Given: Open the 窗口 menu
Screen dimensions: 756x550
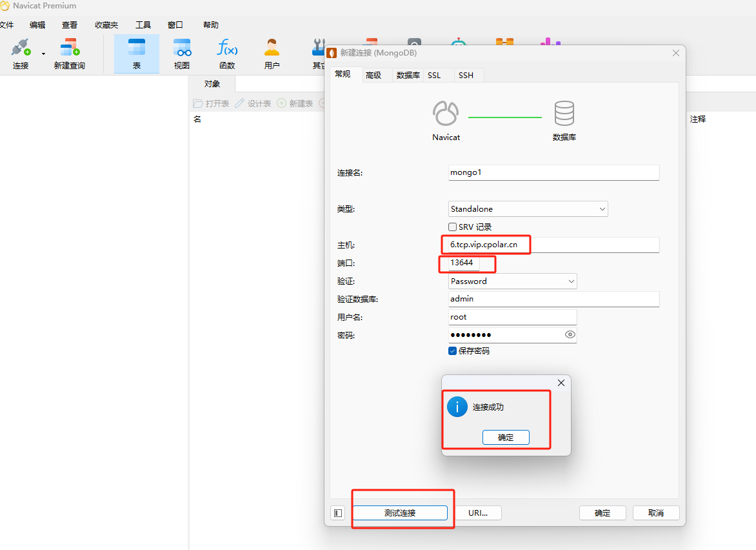Looking at the screenshot, I should click(x=175, y=25).
